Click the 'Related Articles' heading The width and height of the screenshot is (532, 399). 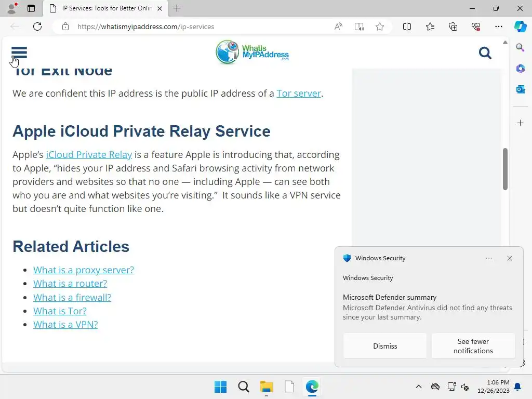coord(71,247)
